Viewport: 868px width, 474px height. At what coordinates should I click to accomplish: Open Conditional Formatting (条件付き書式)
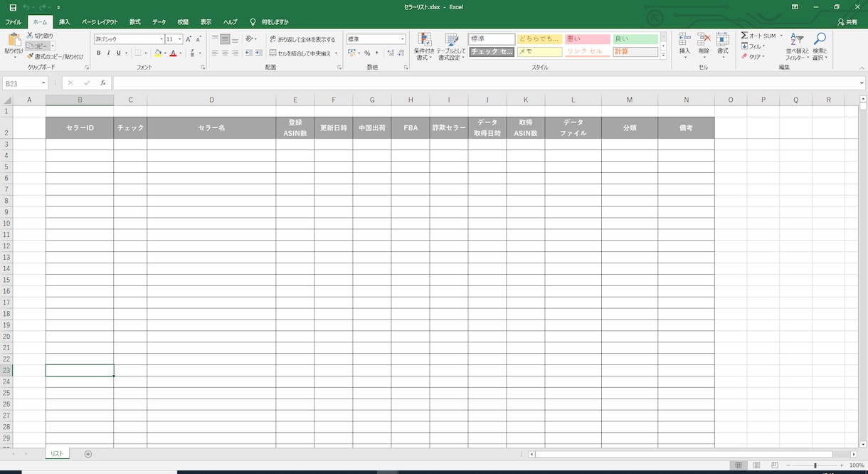coord(424,46)
